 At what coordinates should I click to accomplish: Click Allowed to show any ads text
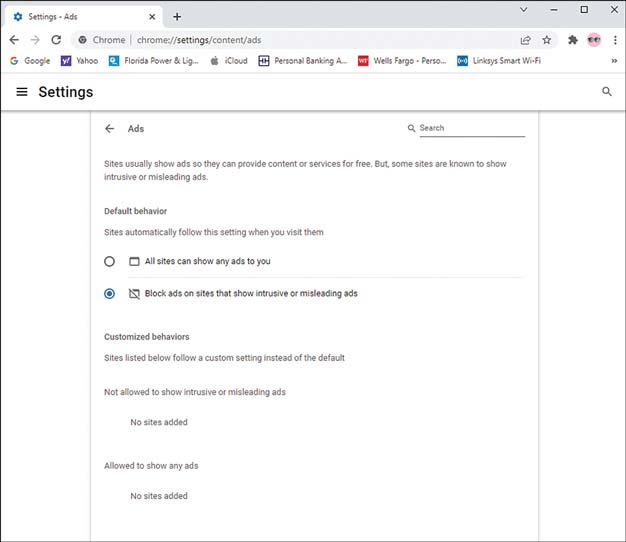coord(151,466)
